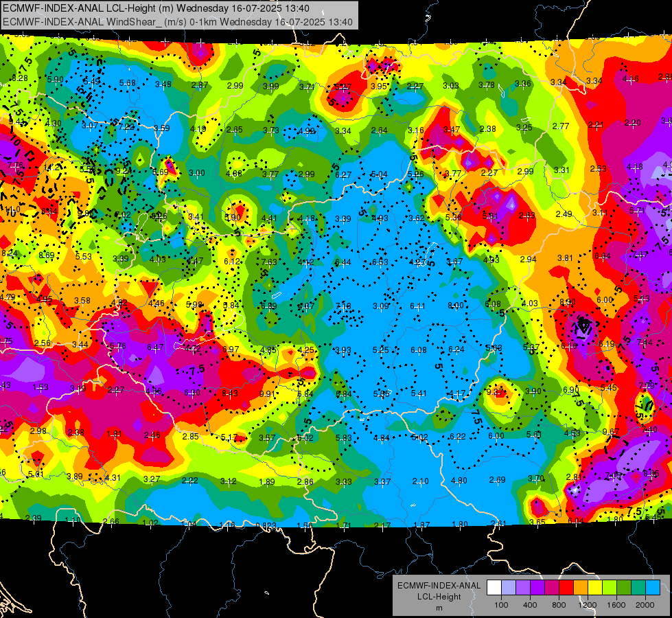Click the unit 'm' in the legend

(439, 608)
